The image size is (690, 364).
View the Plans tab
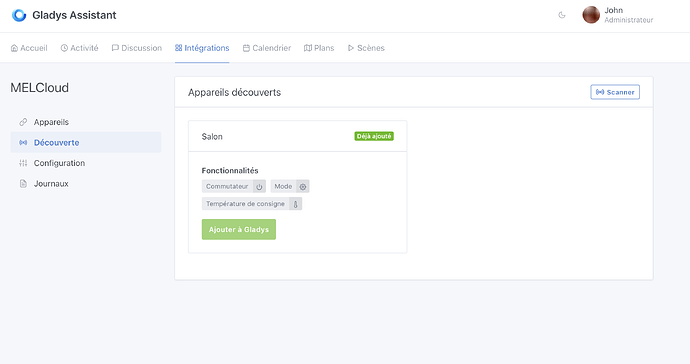(319, 48)
